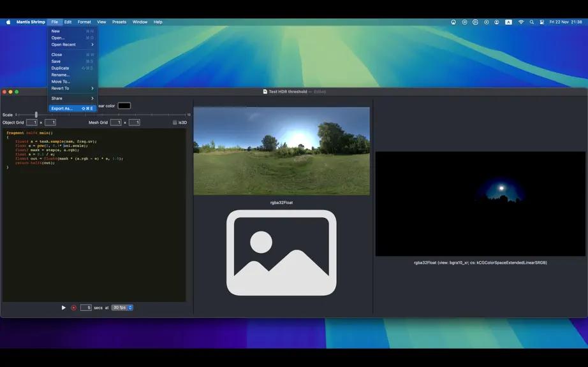Screen dimensions: 588x367
Task: Select Rename... in the File menu
Action: 72,75
